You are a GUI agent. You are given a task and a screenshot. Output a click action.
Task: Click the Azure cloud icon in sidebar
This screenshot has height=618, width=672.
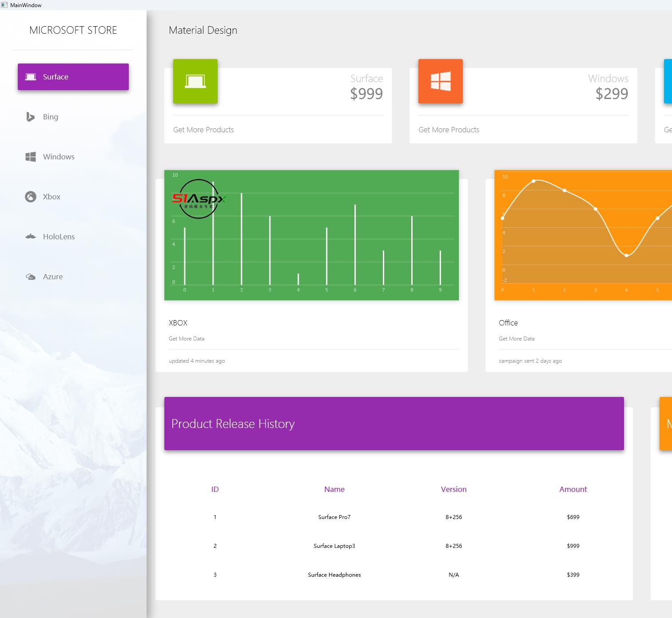click(x=30, y=277)
